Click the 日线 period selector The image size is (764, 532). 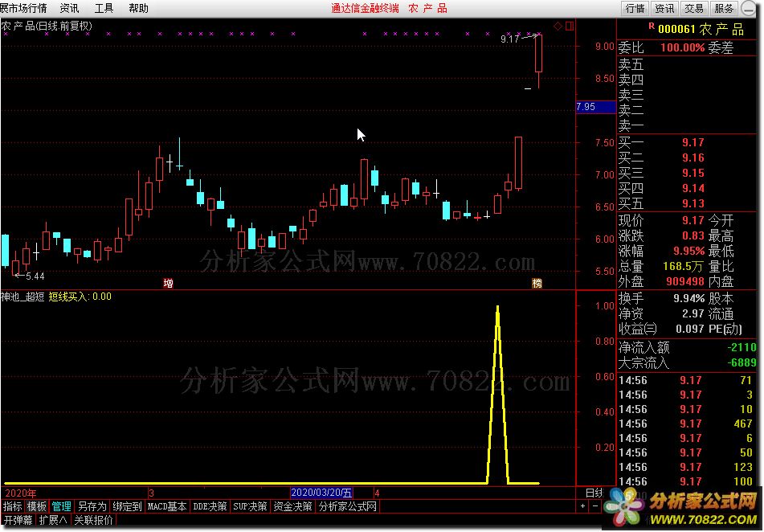pos(594,493)
